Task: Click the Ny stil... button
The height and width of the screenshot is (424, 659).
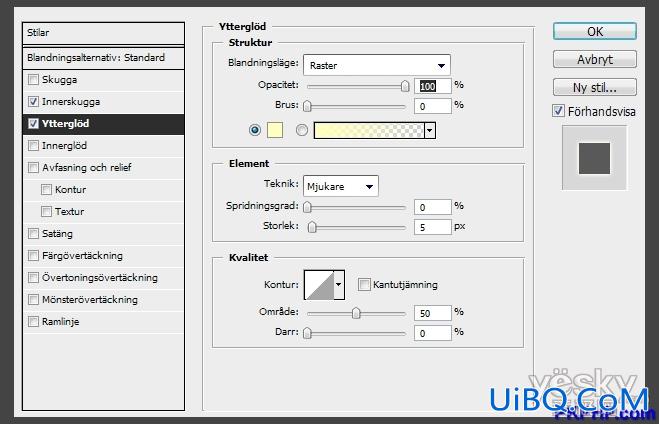Action: (x=595, y=87)
